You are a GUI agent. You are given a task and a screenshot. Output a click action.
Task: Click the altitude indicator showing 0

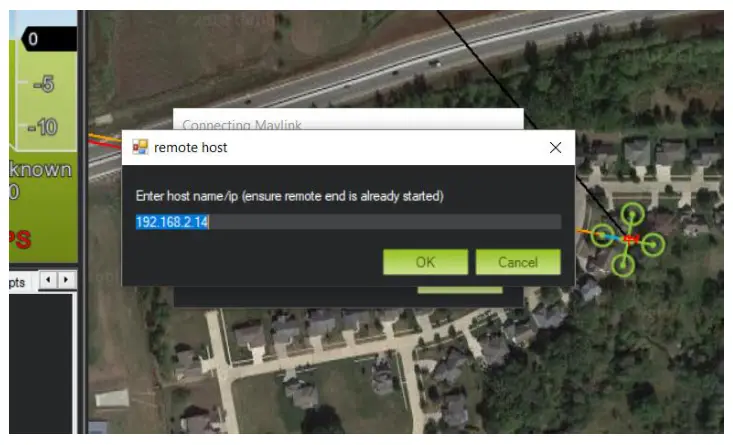pos(49,39)
